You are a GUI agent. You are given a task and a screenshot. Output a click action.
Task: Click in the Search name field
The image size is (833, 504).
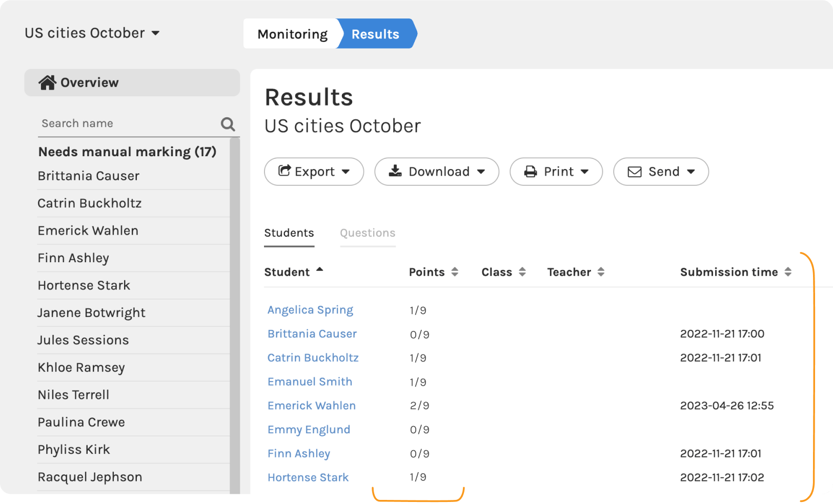(x=128, y=123)
